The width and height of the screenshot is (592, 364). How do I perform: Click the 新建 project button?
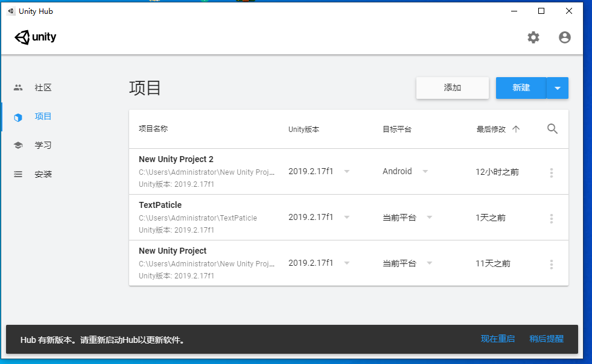pos(521,88)
